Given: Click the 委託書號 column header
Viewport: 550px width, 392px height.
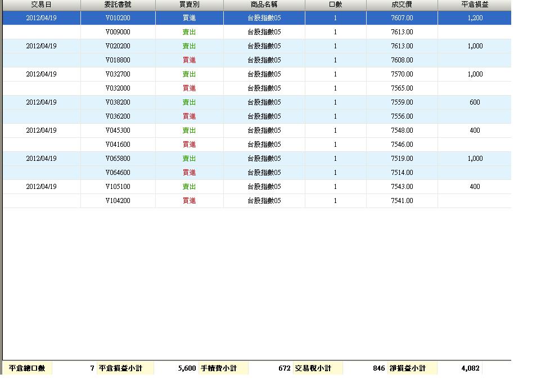Looking at the screenshot, I should tap(118, 4).
